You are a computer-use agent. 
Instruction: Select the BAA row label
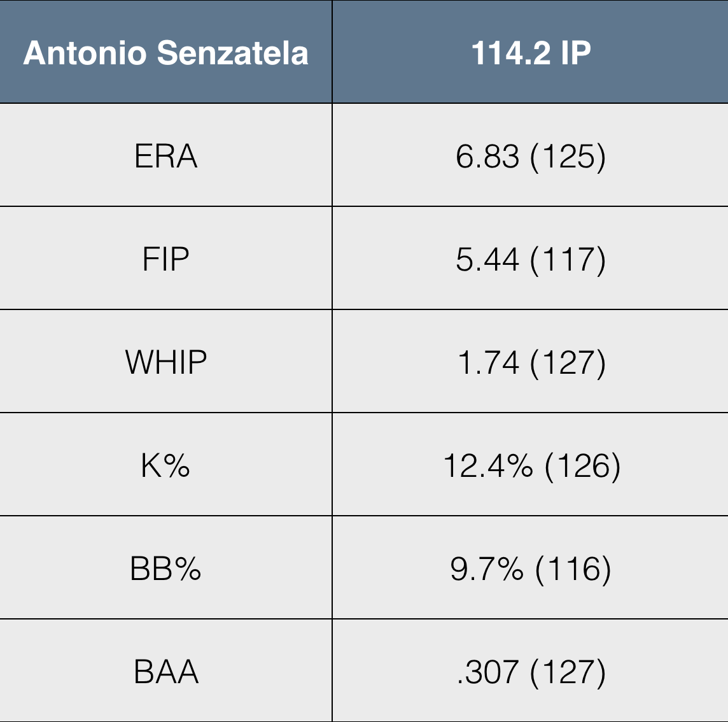pyautogui.click(x=165, y=672)
